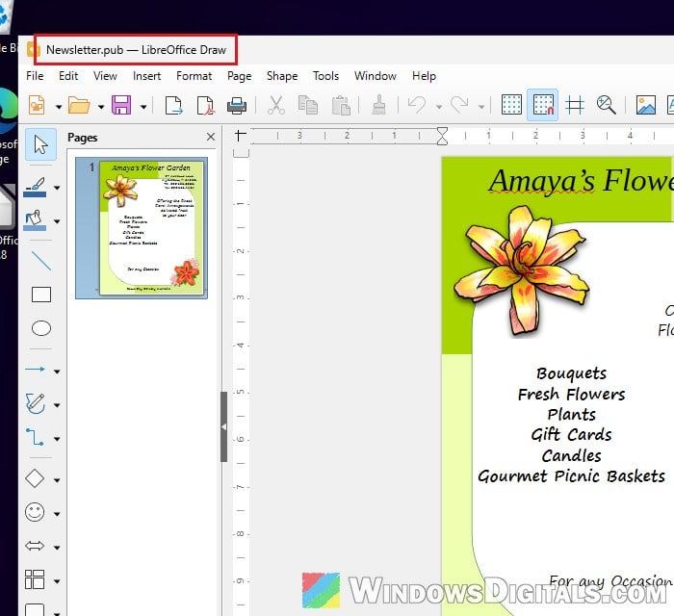Export directly as PDF icon
The width and height of the screenshot is (674, 616).
coord(205,105)
